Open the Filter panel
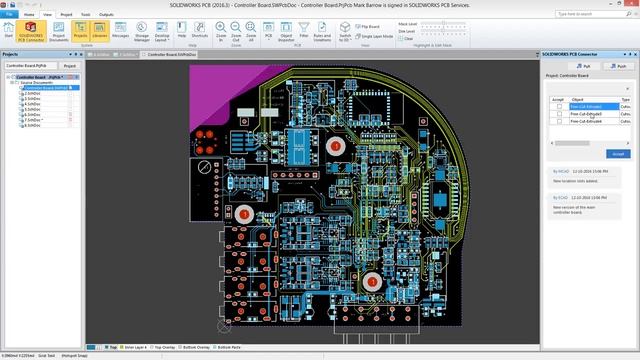 coord(304,30)
